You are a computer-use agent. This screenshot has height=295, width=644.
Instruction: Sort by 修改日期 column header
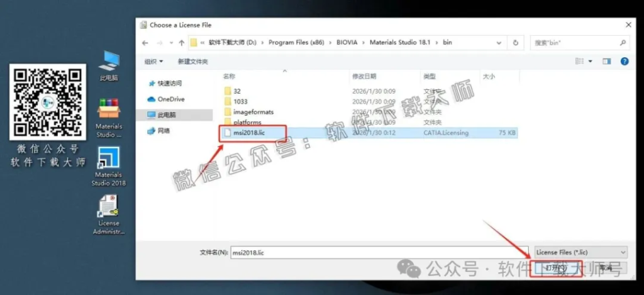coord(364,76)
